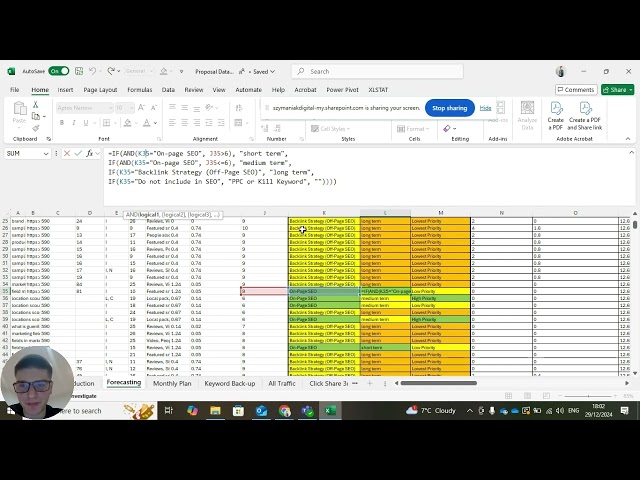
Task: Collapse the formula bar chevron
Action: click(631, 153)
